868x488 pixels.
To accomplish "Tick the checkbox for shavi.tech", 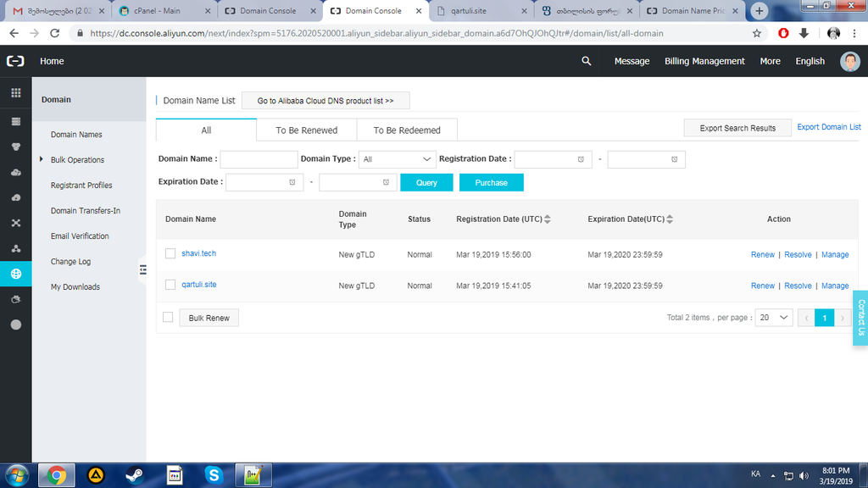I will (170, 253).
